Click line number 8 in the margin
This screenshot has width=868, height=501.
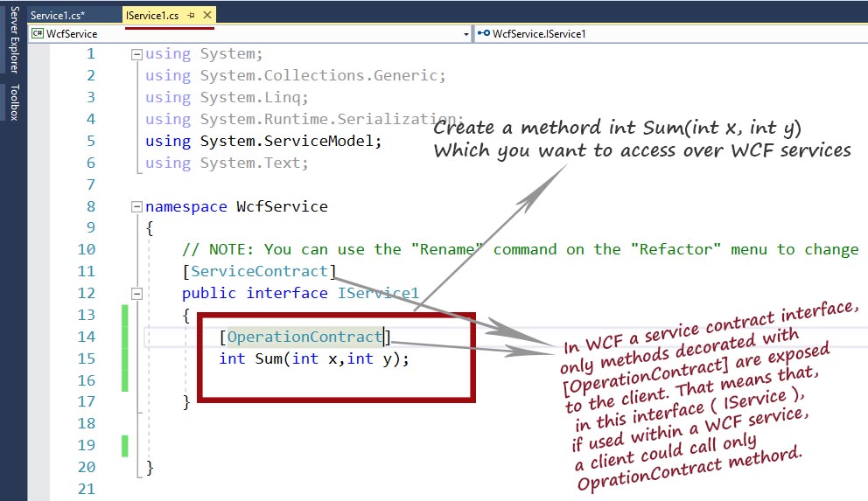coord(91,206)
